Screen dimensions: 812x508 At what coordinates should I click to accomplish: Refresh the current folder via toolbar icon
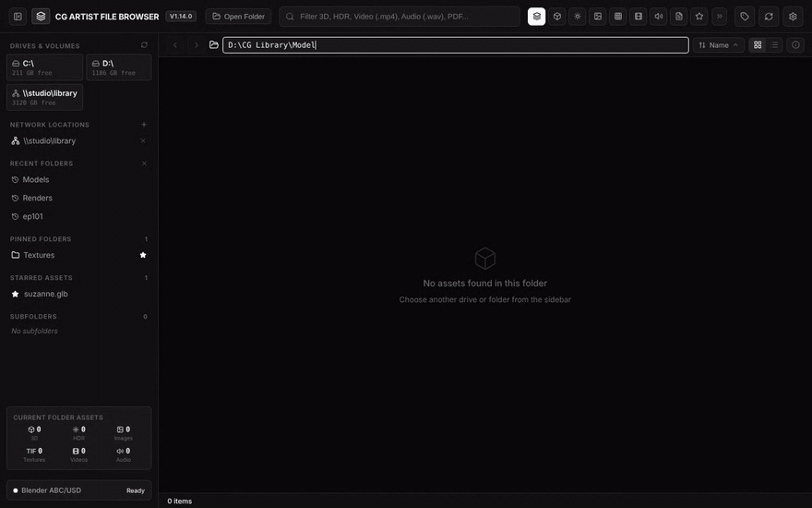pos(769,17)
